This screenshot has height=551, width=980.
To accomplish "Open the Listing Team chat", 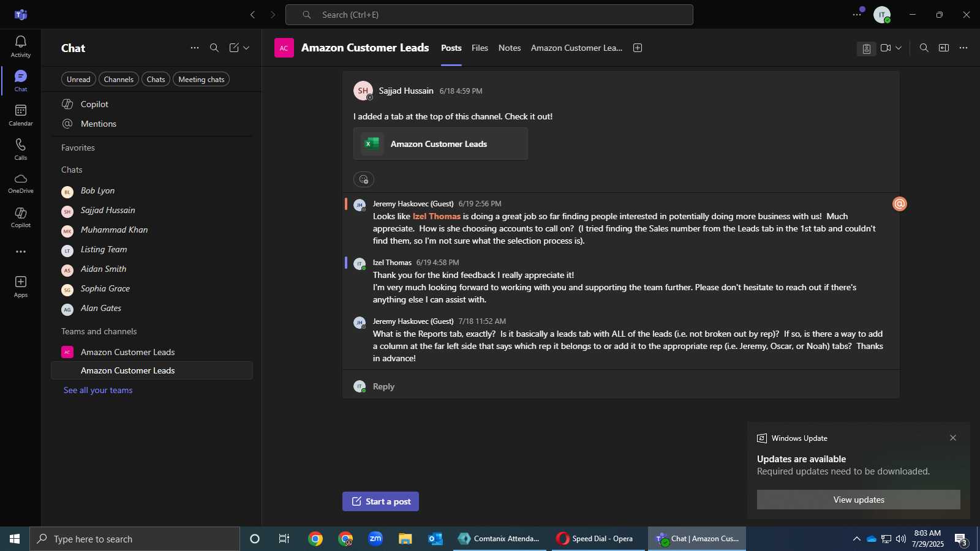I will coord(152,250).
